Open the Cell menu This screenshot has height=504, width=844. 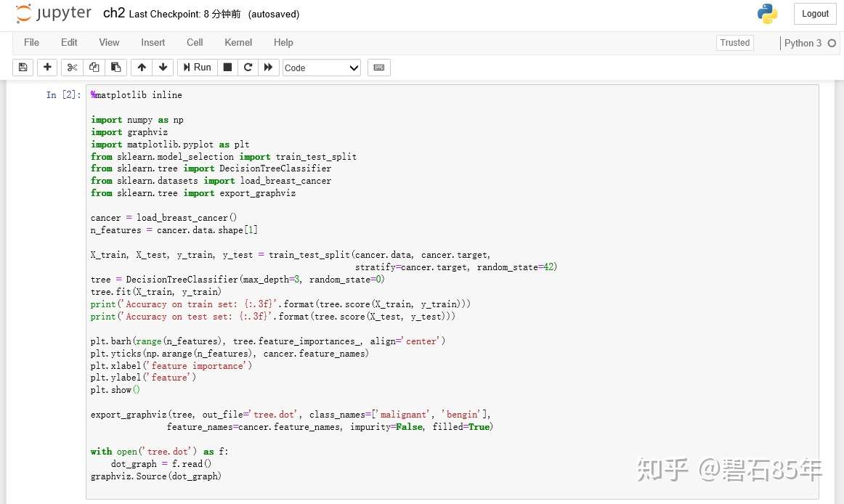195,43
